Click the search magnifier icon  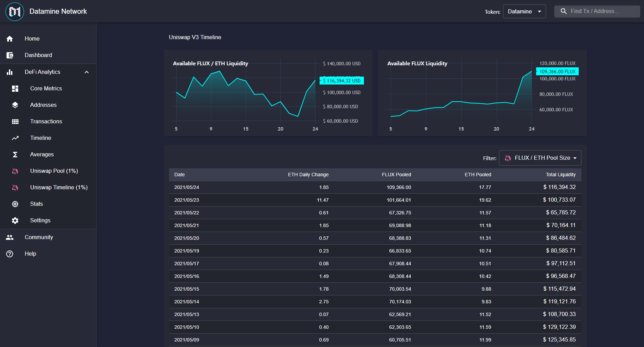pyautogui.click(x=564, y=11)
